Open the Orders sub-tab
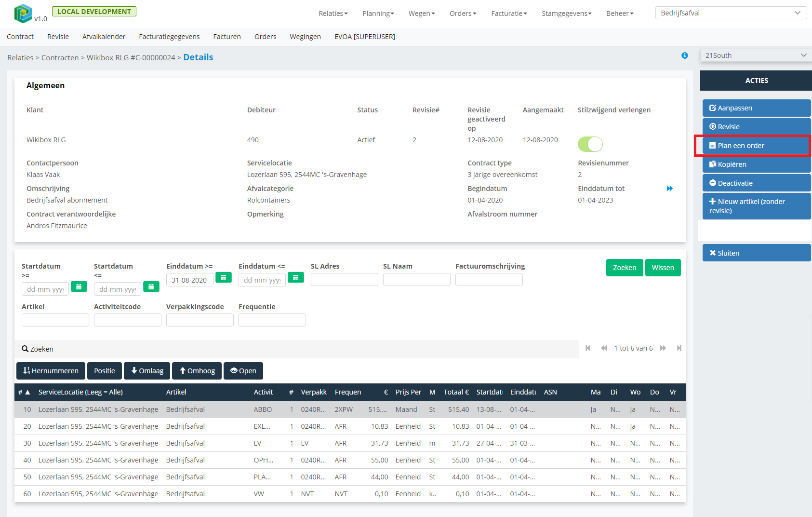This screenshot has height=517, width=812. 265,37
